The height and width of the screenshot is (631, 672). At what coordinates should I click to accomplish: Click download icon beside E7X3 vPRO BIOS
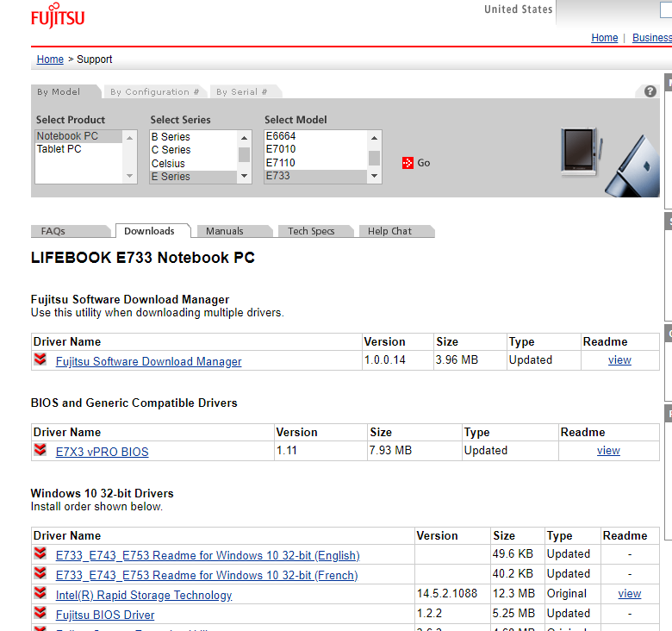[40, 451]
